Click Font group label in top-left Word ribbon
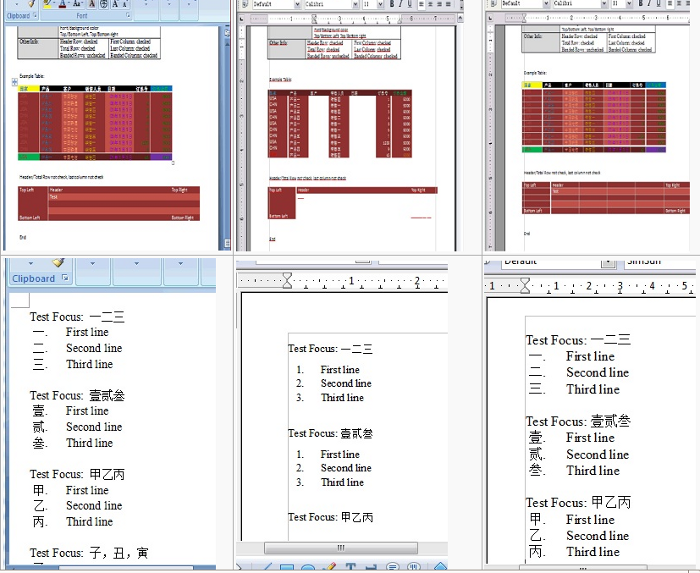 pyautogui.click(x=82, y=16)
